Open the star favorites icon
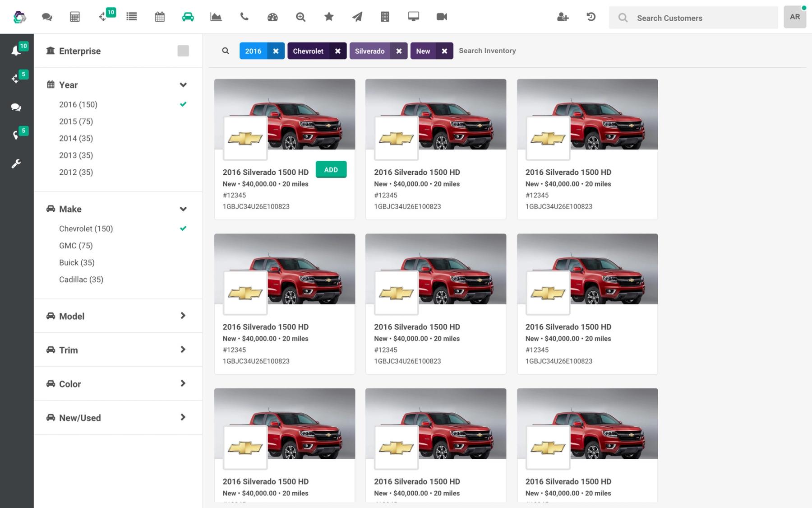 click(x=329, y=17)
